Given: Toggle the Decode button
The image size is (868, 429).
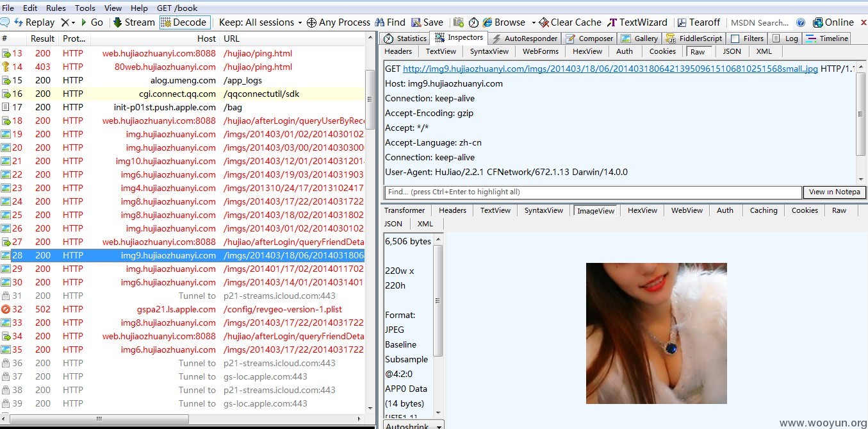Looking at the screenshot, I should tap(184, 22).
